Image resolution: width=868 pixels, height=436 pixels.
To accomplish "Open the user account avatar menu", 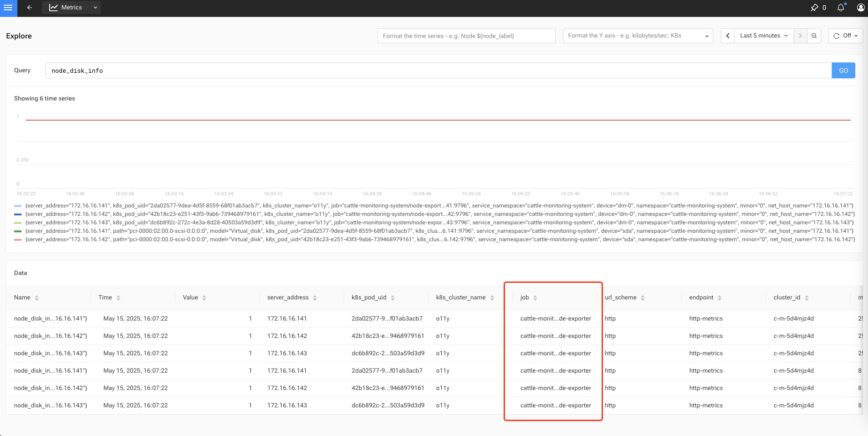I will (861, 8).
